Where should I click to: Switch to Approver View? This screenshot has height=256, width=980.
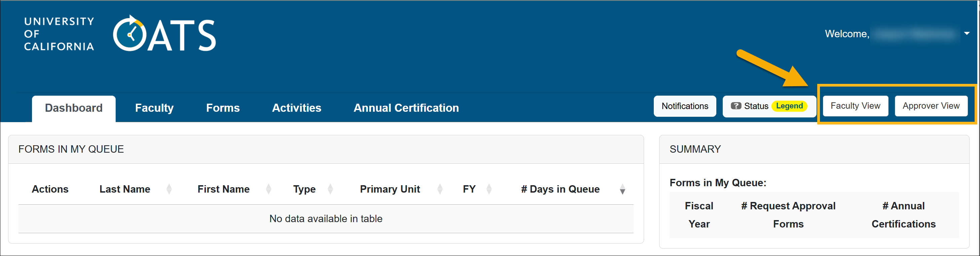coord(931,106)
